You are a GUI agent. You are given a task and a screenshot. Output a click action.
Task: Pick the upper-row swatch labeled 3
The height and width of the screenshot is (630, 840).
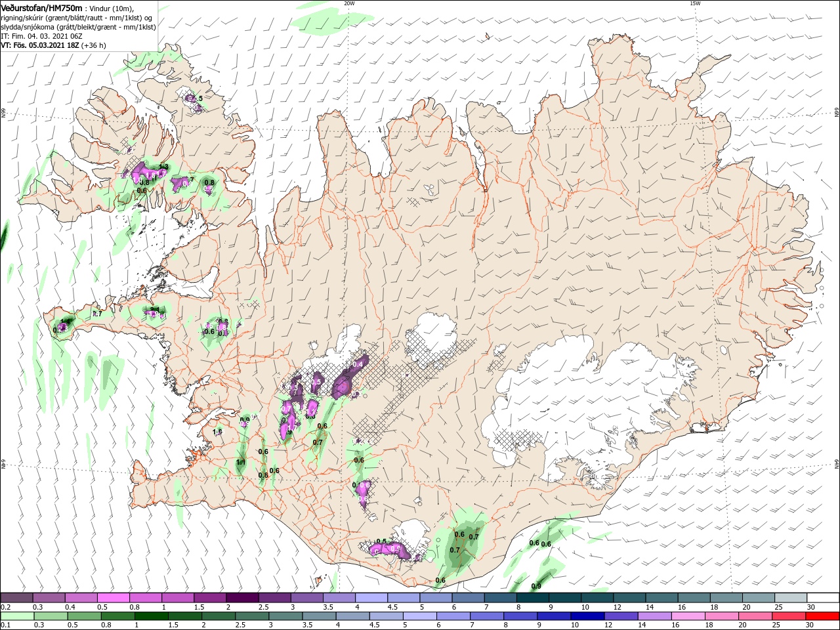pyautogui.click(x=306, y=598)
